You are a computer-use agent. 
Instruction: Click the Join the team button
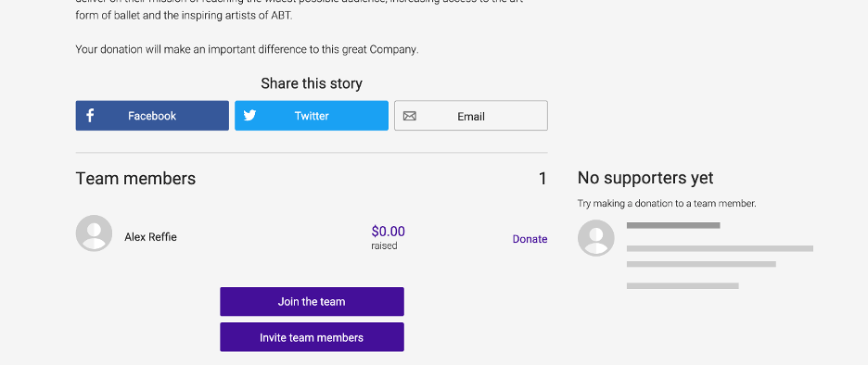313,301
